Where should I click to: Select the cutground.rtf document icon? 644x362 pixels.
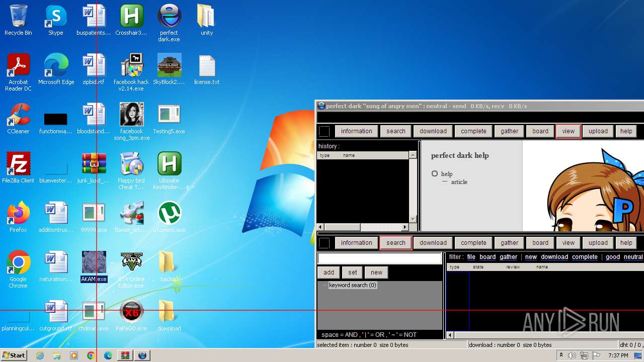56,316
